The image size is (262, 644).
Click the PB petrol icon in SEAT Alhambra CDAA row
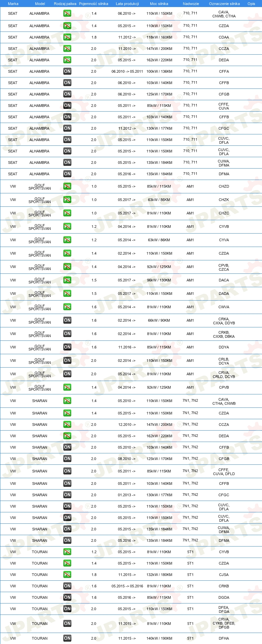tap(67, 37)
